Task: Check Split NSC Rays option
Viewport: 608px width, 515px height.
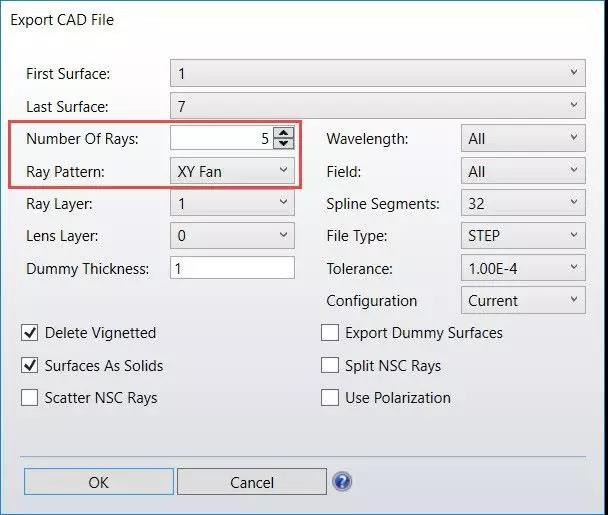Action: click(x=330, y=365)
